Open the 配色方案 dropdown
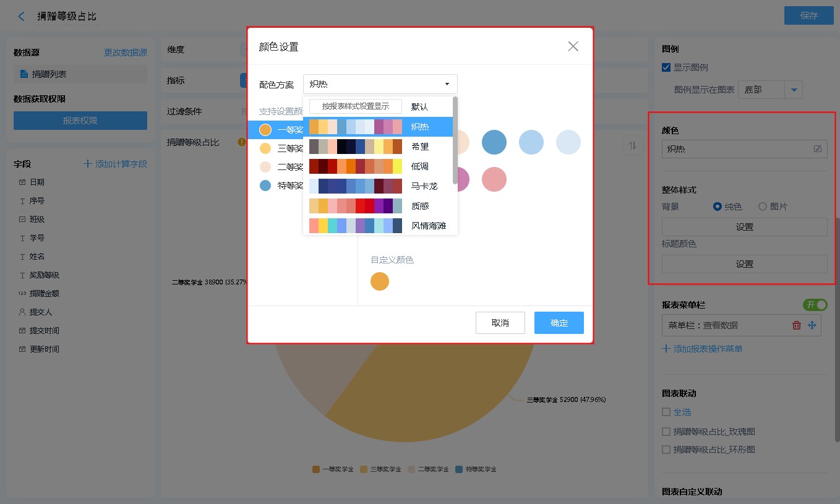This screenshot has width=840, height=504. click(x=380, y=84)
